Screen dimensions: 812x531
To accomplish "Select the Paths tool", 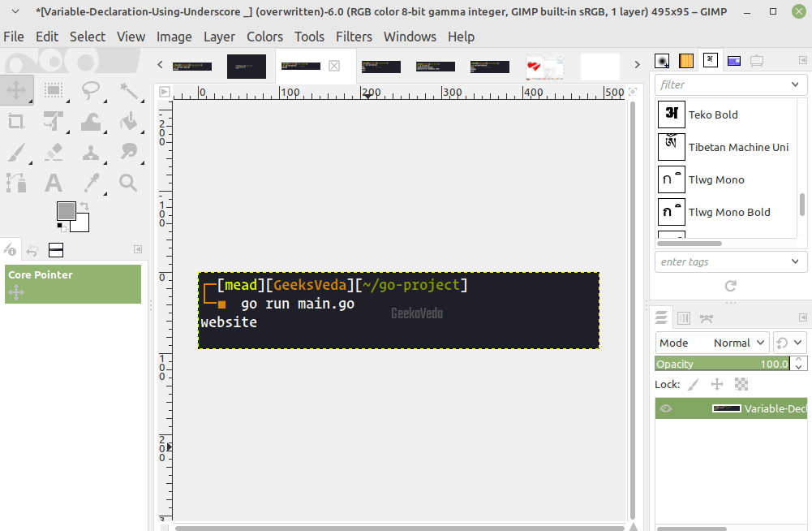I will point(16,183).
